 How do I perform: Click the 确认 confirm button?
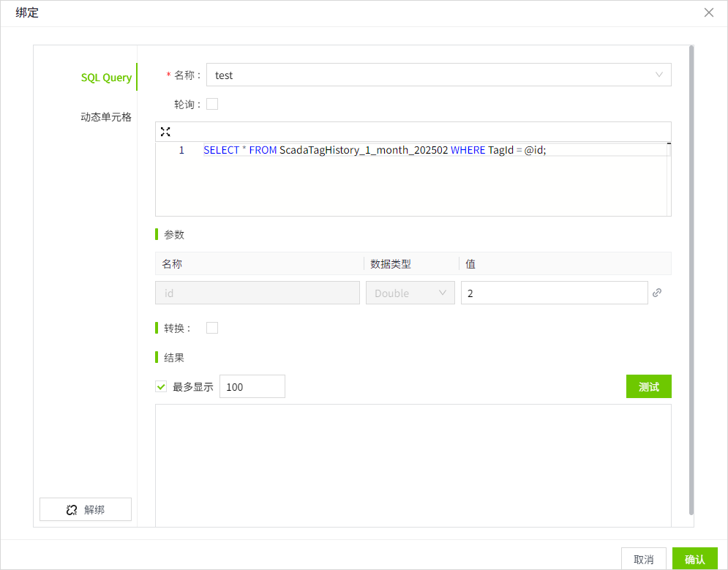pos(694,559)
